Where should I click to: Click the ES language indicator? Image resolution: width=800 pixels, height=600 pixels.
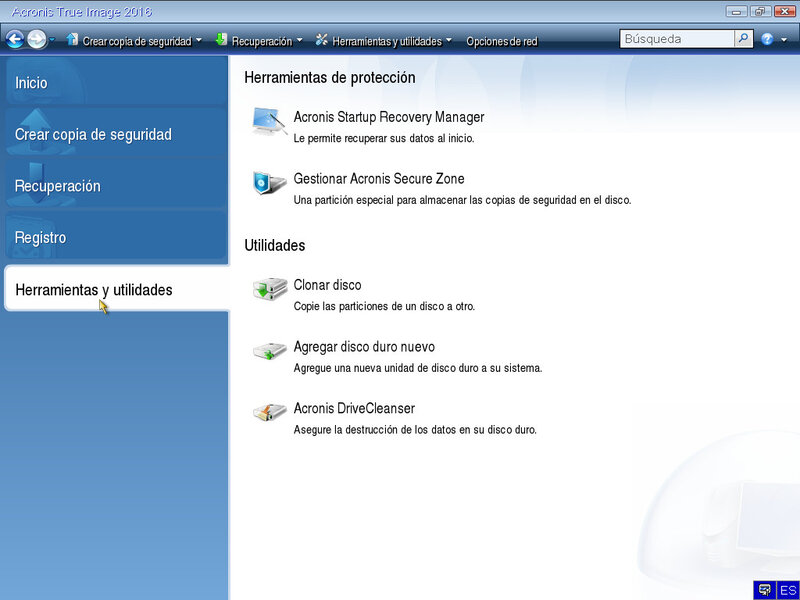click(788, 591)
